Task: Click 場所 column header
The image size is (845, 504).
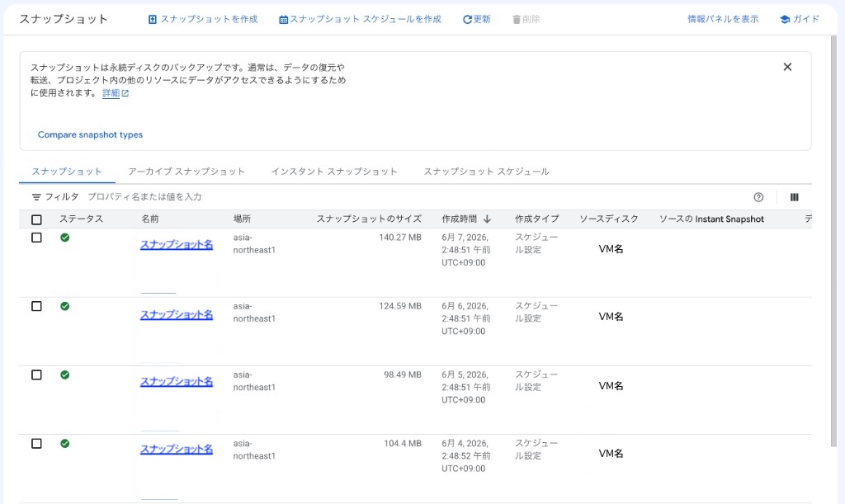Action: coord(242,219)
